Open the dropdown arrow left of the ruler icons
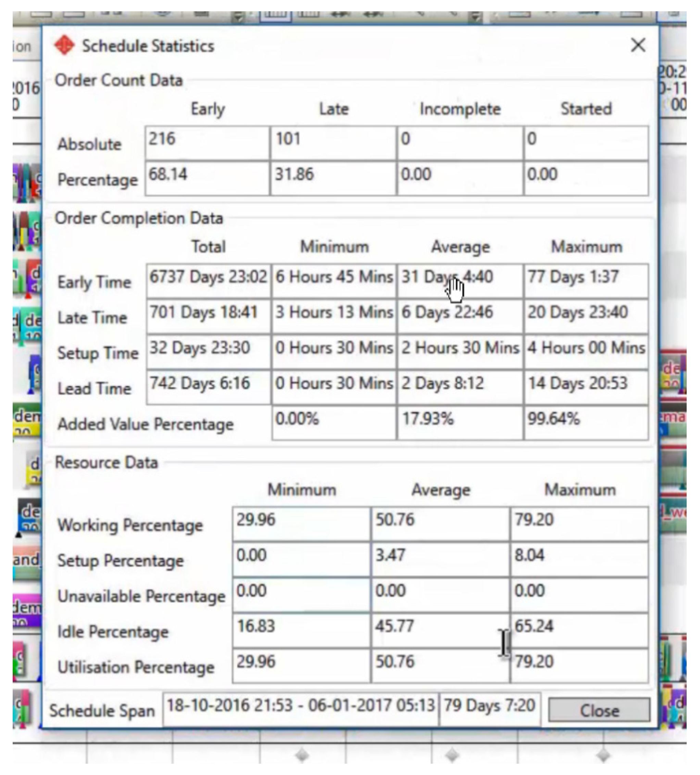700x775 pixels. point(238,17)
